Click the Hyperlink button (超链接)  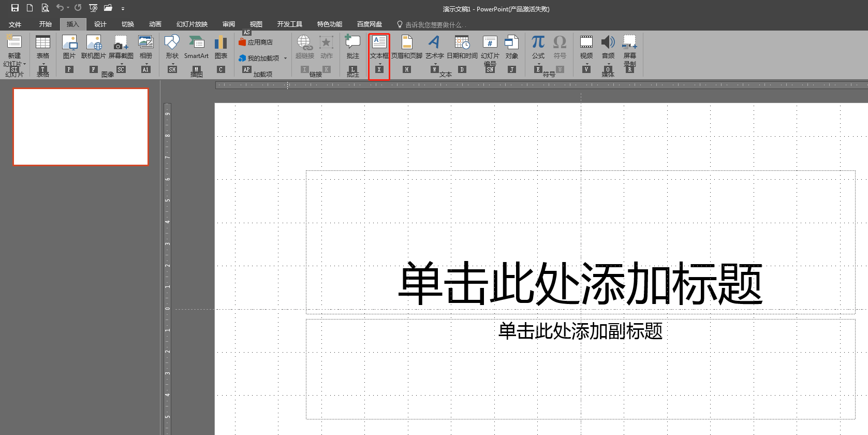pos(305,48)
